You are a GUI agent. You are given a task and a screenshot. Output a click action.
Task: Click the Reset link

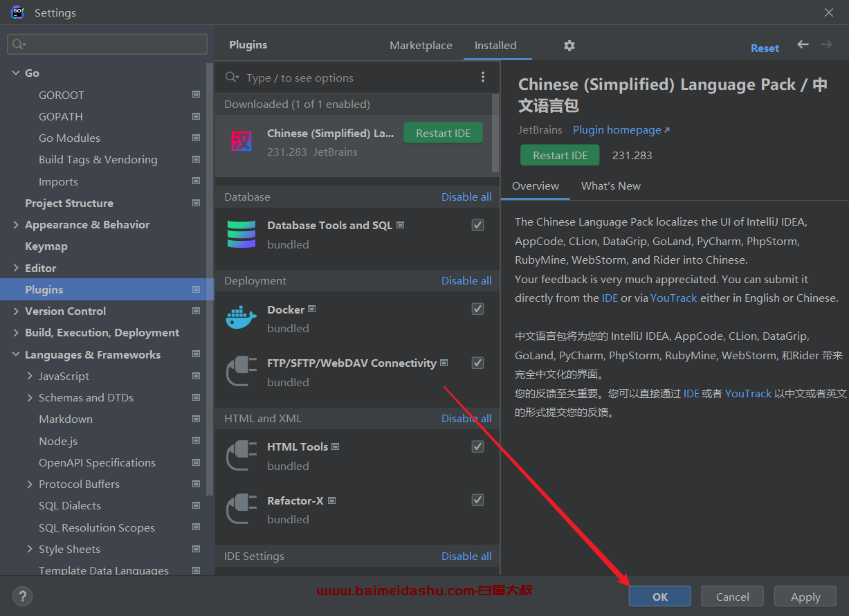(x=765, y=48)
